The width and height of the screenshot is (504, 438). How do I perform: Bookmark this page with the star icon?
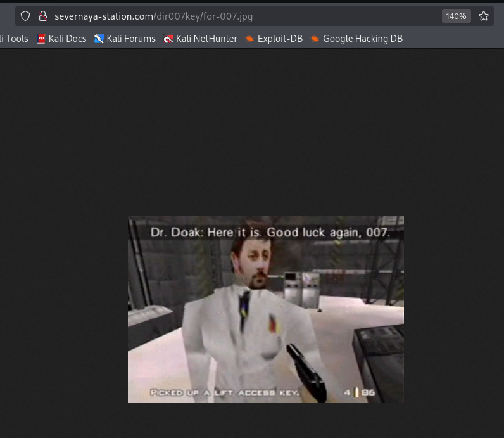tap(484, 16)
